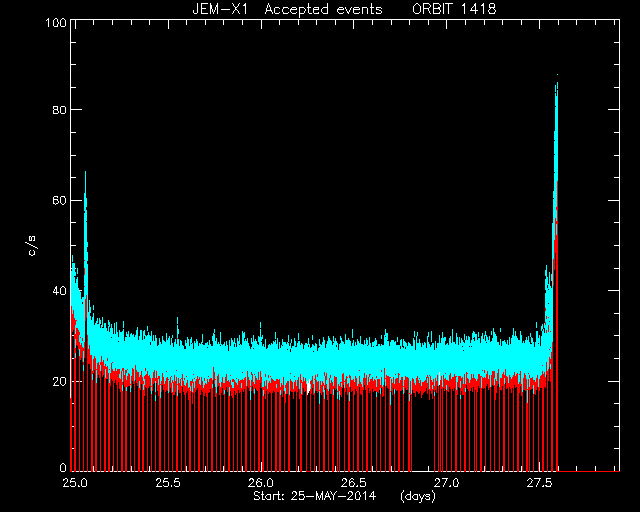The height and width of the screenshot is (512, 640).
Task: Click the '27.0' x-axis tick label
Action: coord(446,483)
